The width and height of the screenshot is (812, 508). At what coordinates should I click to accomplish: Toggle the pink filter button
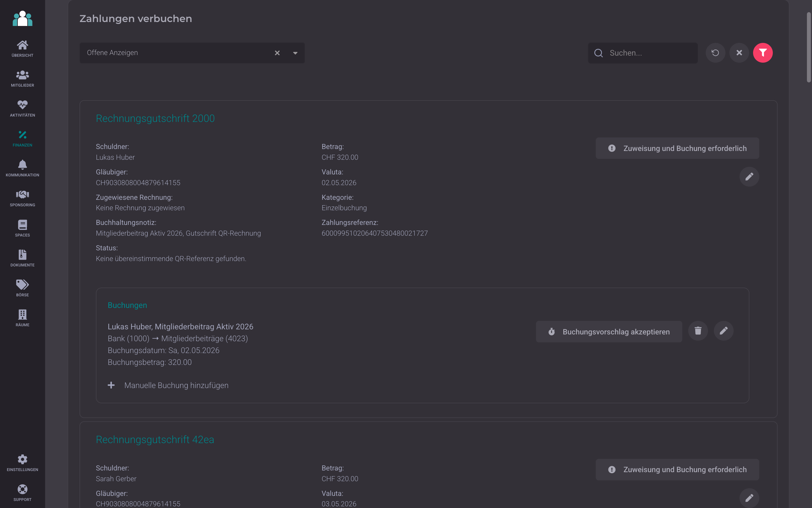click(x=763, y=53)
